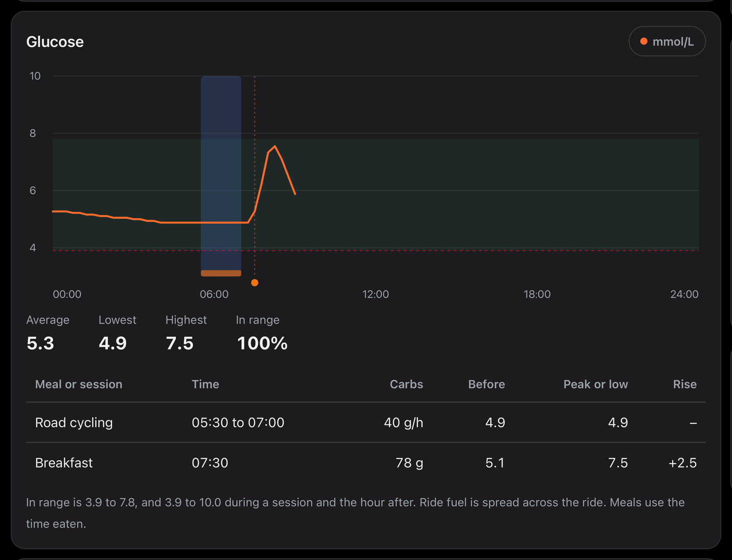Click the 07:30 breakfast time cell

[210, 462]
